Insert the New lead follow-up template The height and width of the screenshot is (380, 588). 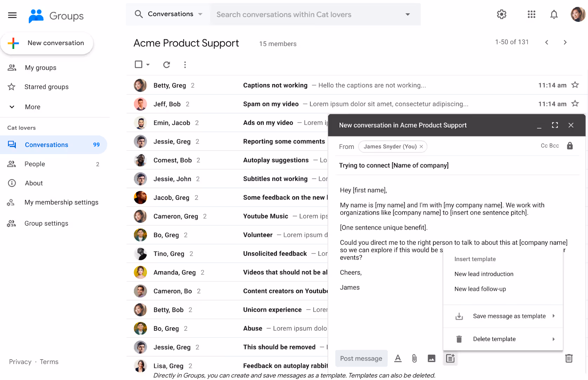click(480, 289)
